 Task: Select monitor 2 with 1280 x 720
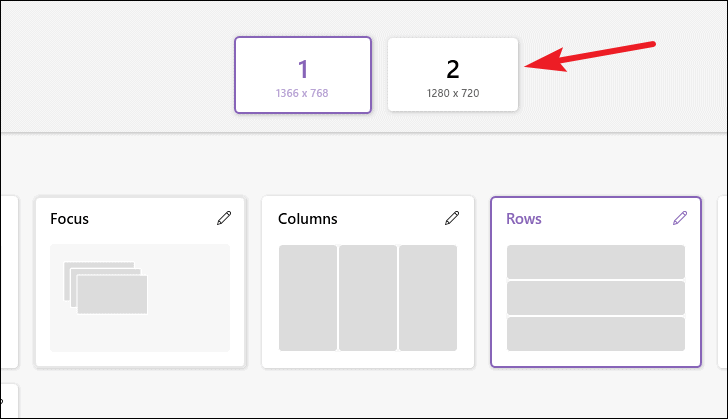453,75
